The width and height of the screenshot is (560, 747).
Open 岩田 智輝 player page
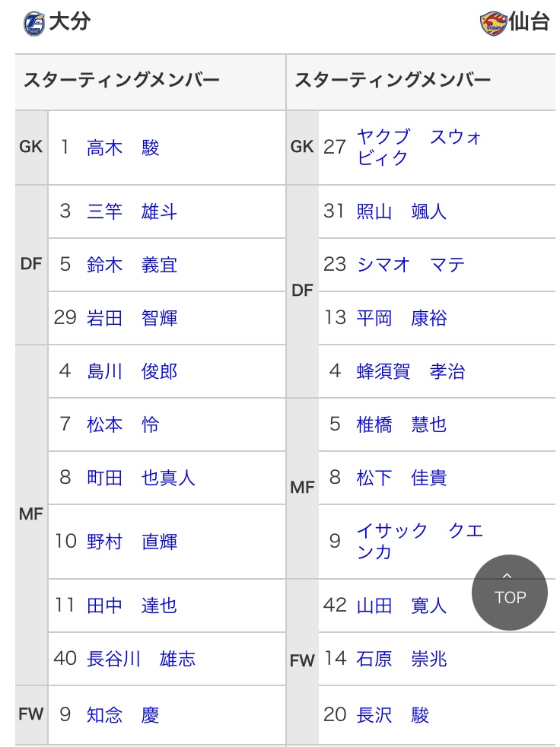tap(132, 318)
